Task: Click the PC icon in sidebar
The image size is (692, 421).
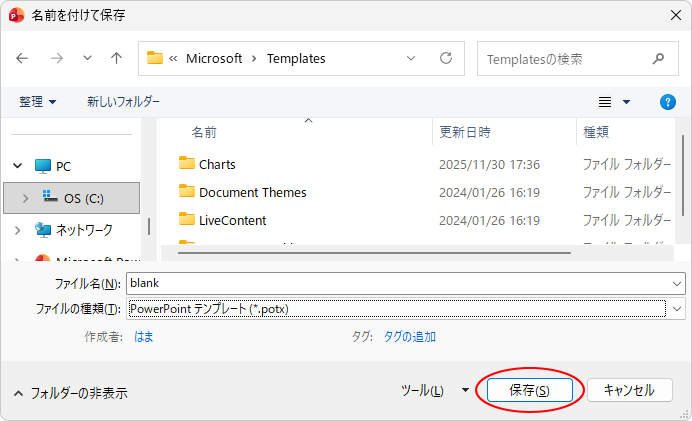Action: point(42,166)
